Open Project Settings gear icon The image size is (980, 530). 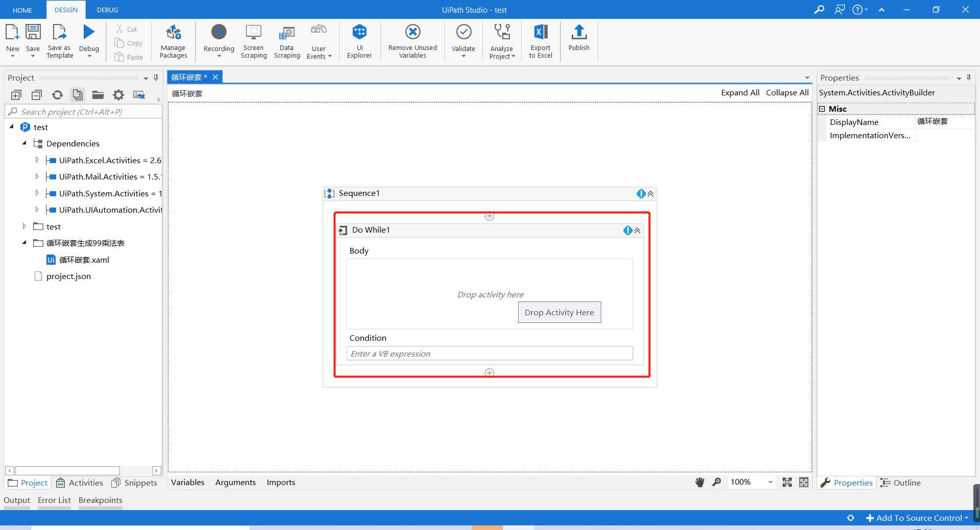[x=118, y=95]
